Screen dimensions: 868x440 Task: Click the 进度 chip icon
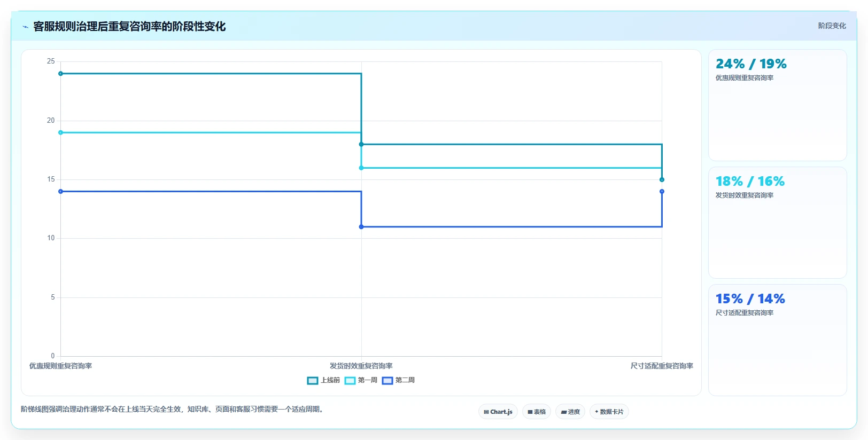tap(563, 412)
